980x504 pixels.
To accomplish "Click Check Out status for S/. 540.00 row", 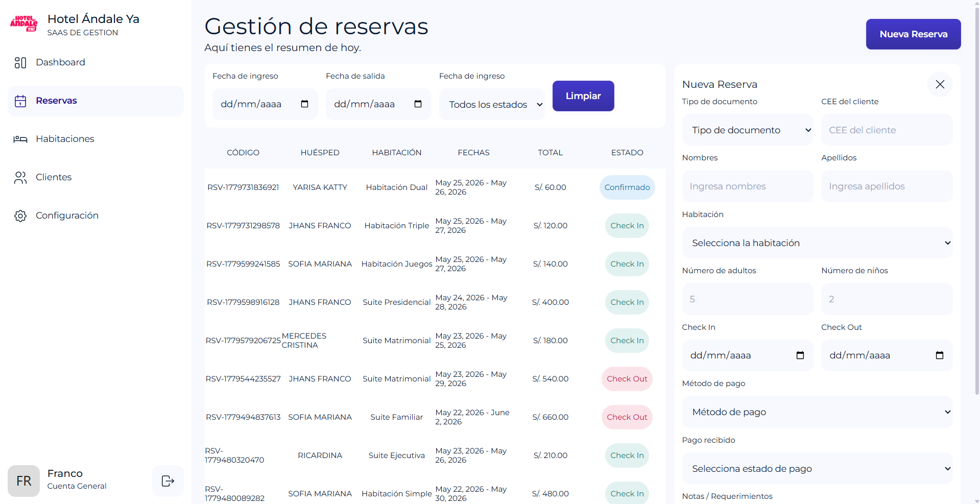I will click(627, 379).
